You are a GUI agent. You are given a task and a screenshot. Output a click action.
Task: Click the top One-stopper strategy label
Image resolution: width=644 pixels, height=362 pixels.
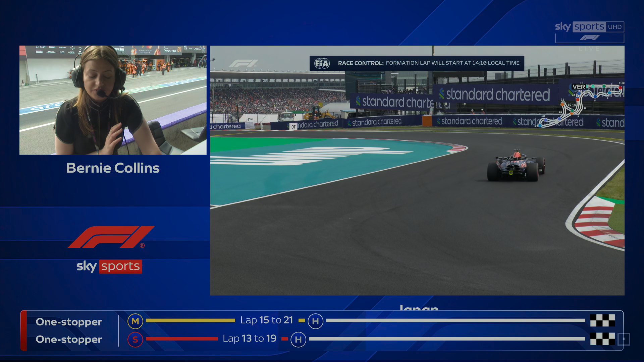pos(69,322)
